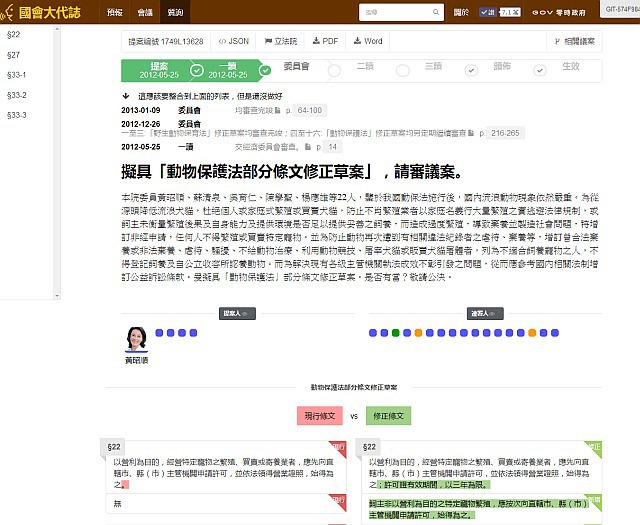This screenshot has width=640, height=525.
Task: Open the document icon in the 2013-01-09 row
Action: pos(278,110)
